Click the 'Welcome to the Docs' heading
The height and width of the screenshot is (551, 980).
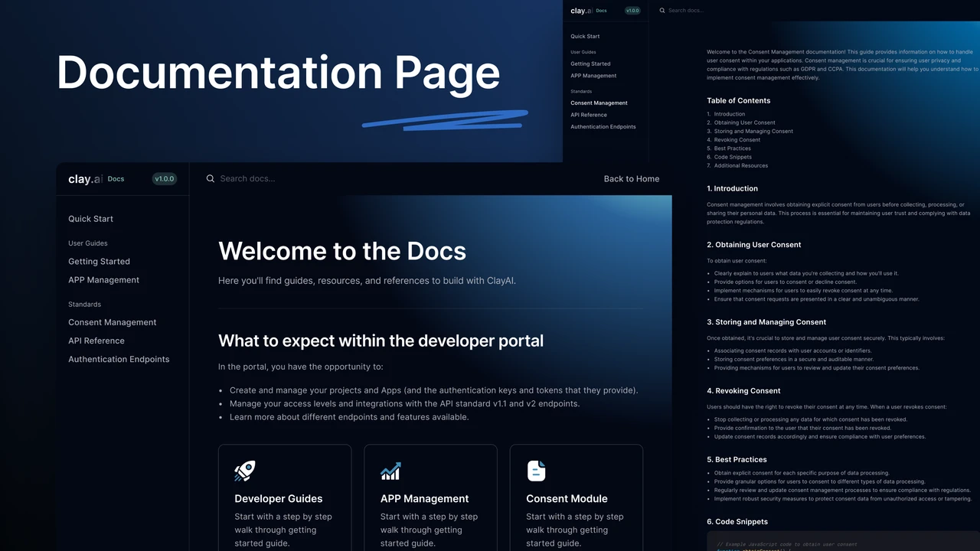[342, 251]
